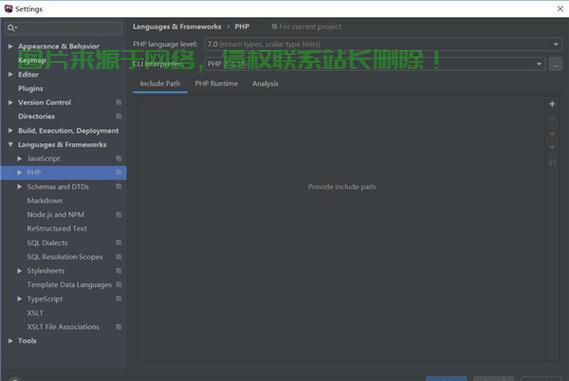The image size is (569, 381).
Task: Expand the JavaScript node
Action: click(20, 159)
